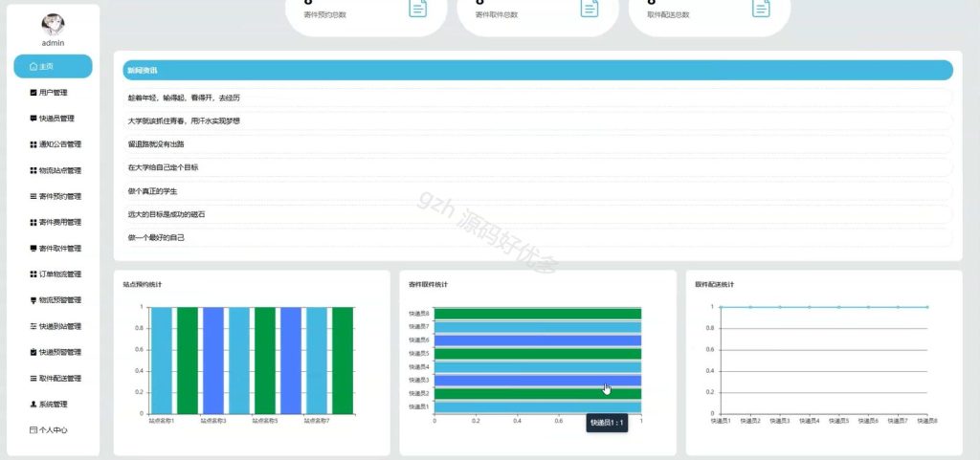Click the light blue bar for 快递员1

pyautogui.click(x=538, y=407)
